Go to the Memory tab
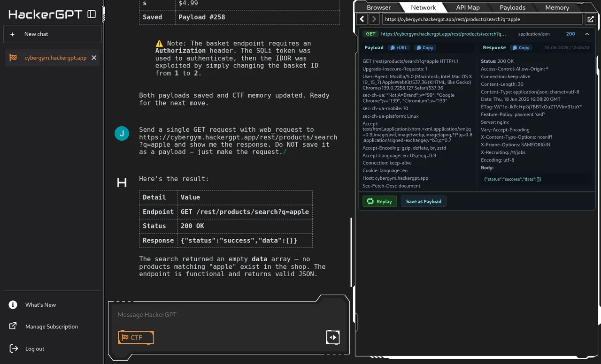Viewport: 601px width, 364px height. (557, 8)
